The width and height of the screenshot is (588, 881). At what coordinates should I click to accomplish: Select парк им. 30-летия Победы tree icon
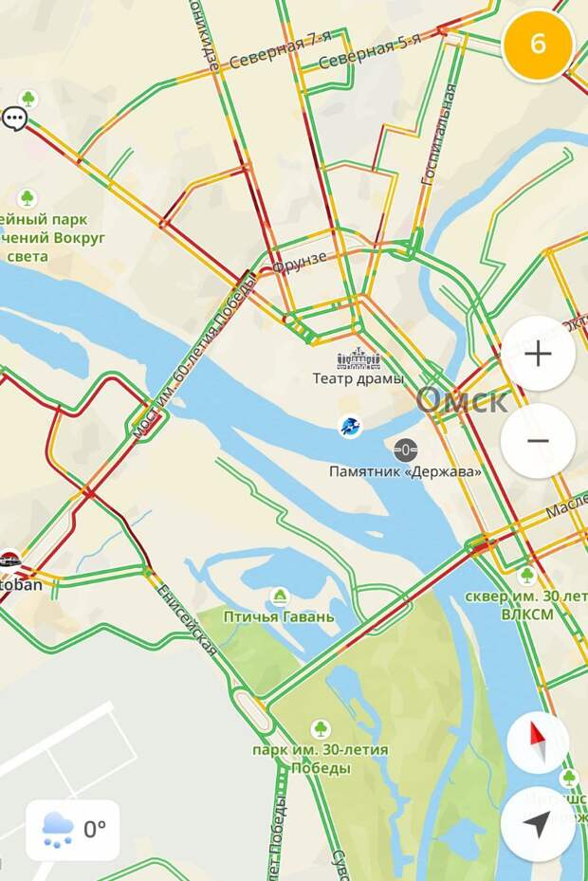(321, 729)
